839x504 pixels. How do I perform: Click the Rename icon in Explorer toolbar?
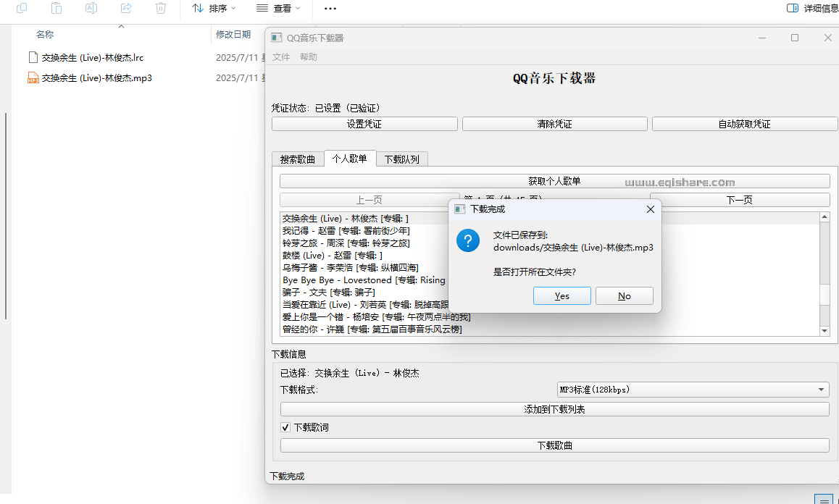coord(91,9)
